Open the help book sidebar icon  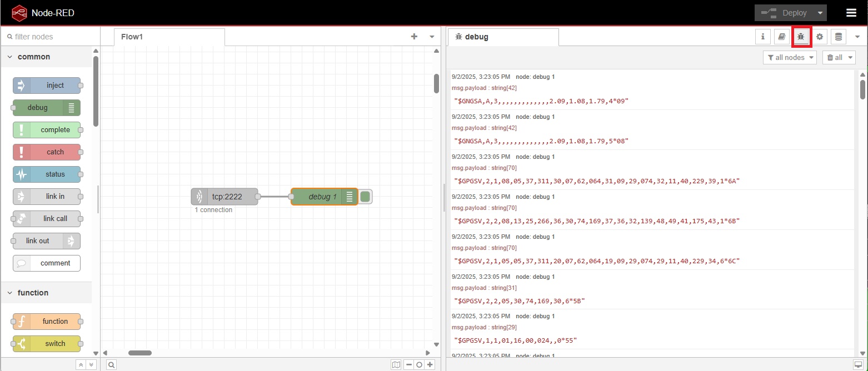point(781,37)
